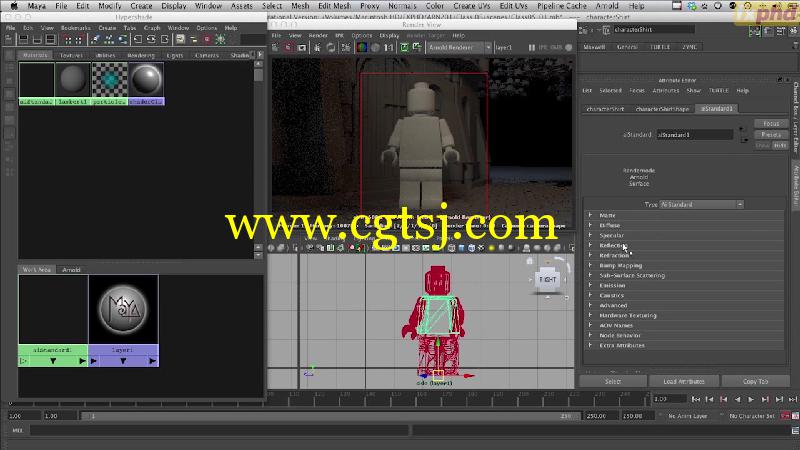Open the Mesh menu in Maya menu bar
The image size is (800, 450).
pos(300,6)
